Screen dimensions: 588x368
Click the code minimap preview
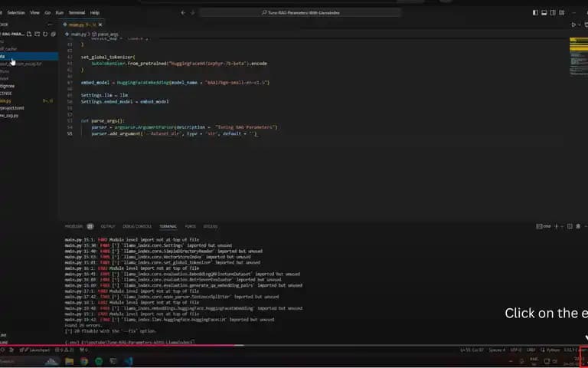578,56
